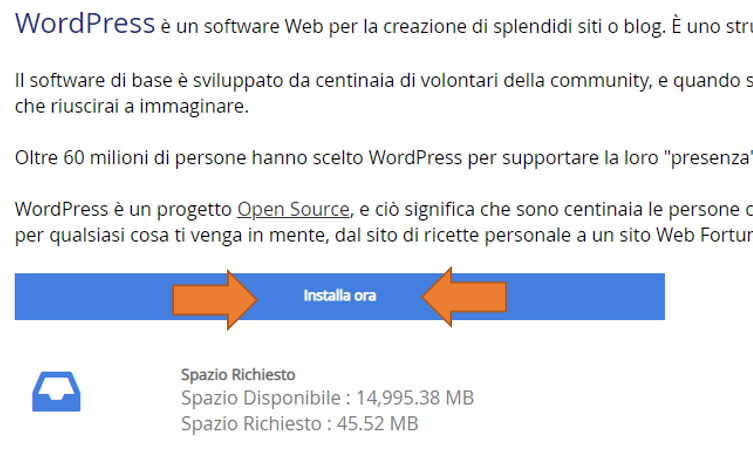Screen dimensions: 753x459
Task: Click the Spazio Disponibile label text
Action: pyautogui.click(x=261, y=398)
